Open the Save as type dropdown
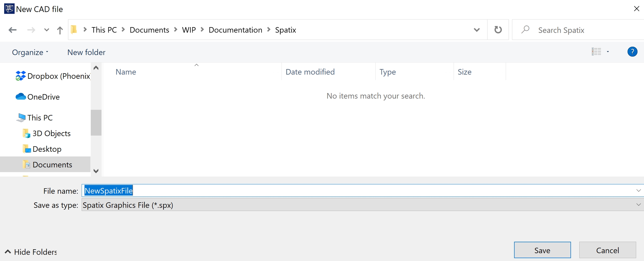Image resolution: width=644 pixels, height=261 pixels. click(638, 205)
